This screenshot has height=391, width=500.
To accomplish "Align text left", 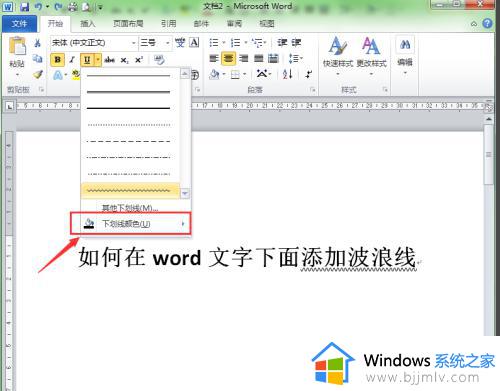I will coord(214,59).
